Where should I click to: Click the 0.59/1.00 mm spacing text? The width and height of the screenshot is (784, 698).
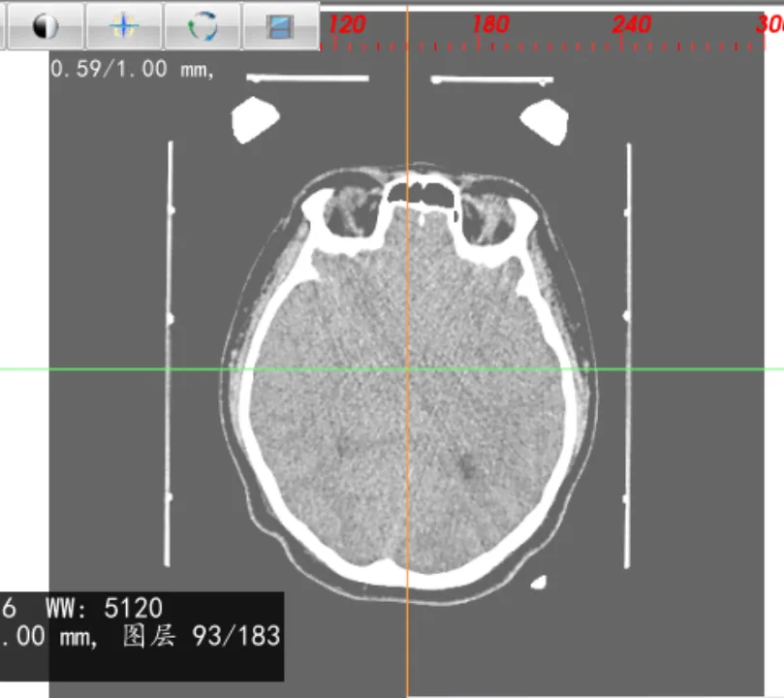(x=133, y=69)
